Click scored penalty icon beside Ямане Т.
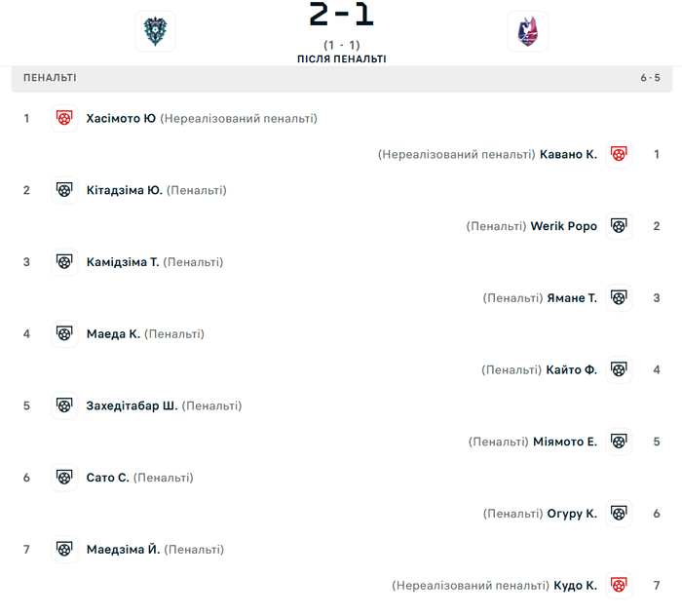Viewport: 682px width, 616px height. click(618, 298)
